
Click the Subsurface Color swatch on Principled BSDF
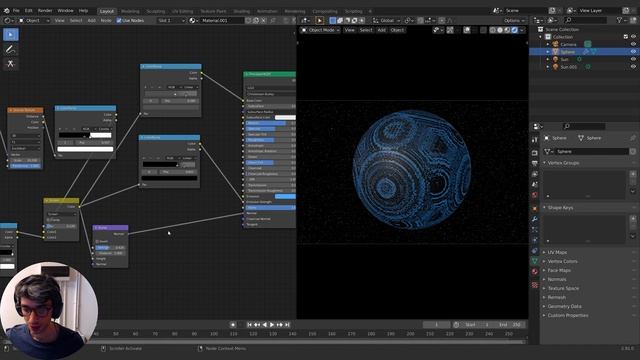click(285, 118)
